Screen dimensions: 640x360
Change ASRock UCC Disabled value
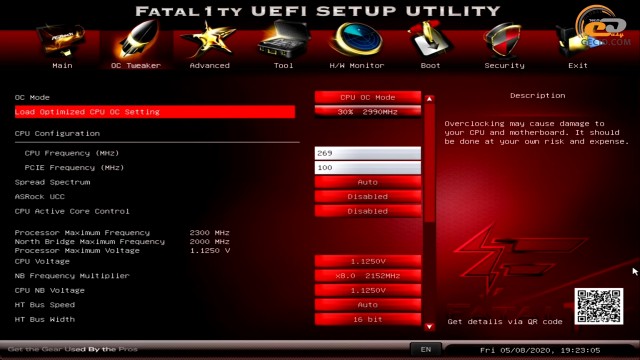click(368, 196)
